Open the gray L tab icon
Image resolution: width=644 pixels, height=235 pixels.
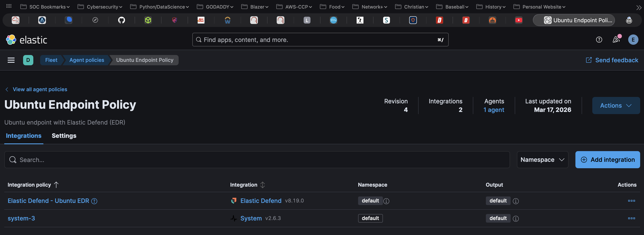[307, 20]
